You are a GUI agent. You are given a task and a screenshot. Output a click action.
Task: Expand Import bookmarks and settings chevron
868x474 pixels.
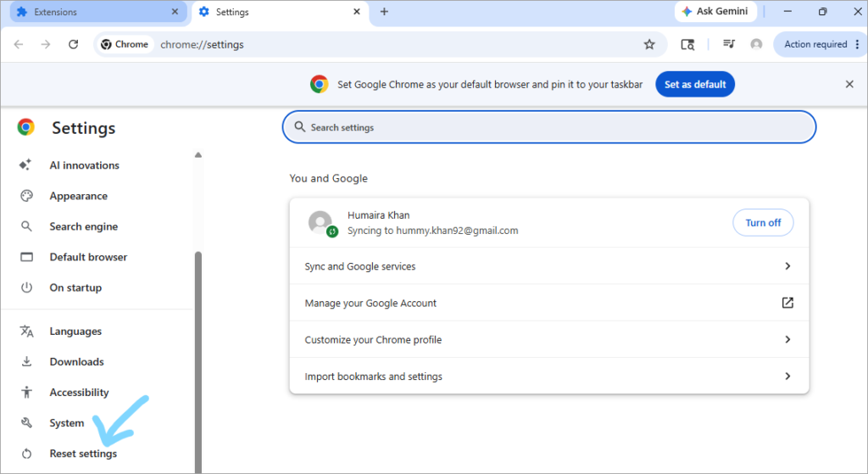787,376
